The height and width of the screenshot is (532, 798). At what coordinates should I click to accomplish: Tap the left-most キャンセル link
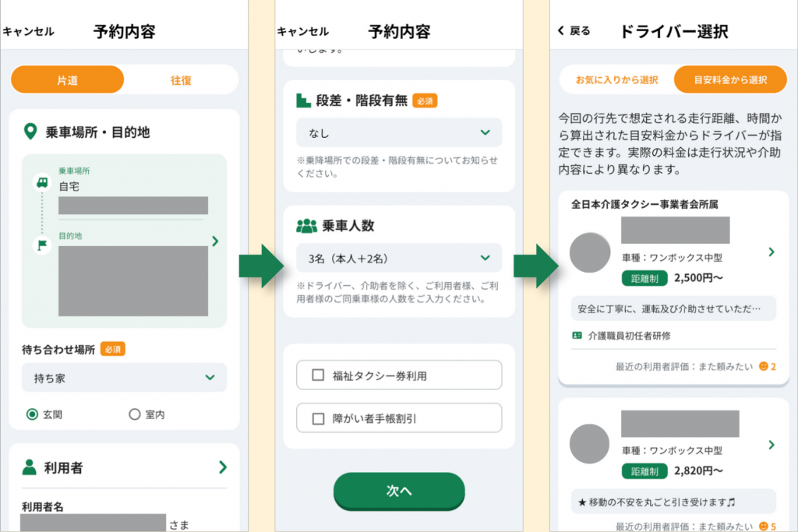[29, 31]
